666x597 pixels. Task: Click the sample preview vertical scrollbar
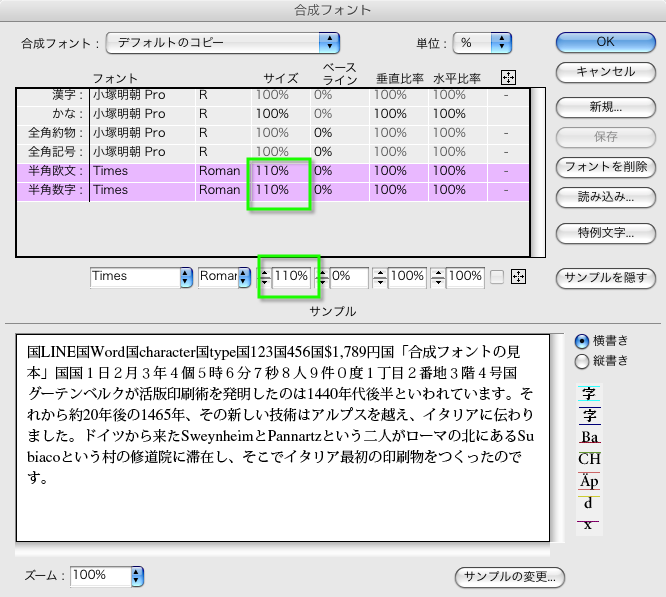click(557, 438)
